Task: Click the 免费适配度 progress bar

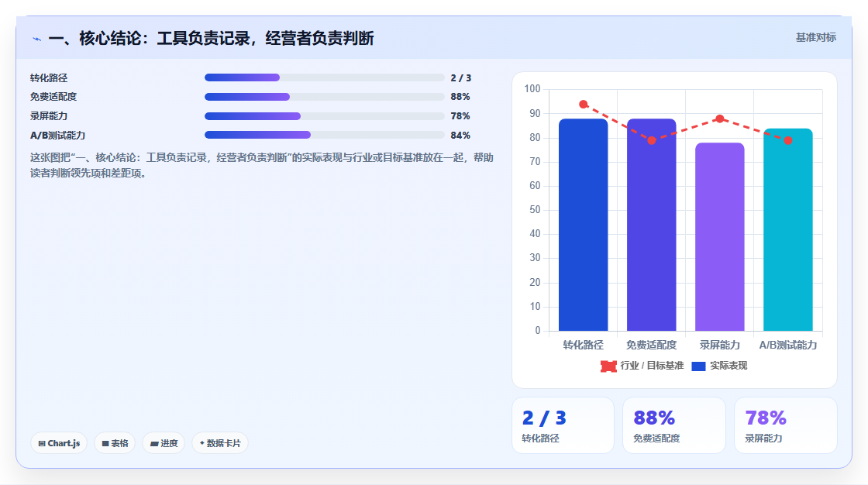Action: point(325,97)
